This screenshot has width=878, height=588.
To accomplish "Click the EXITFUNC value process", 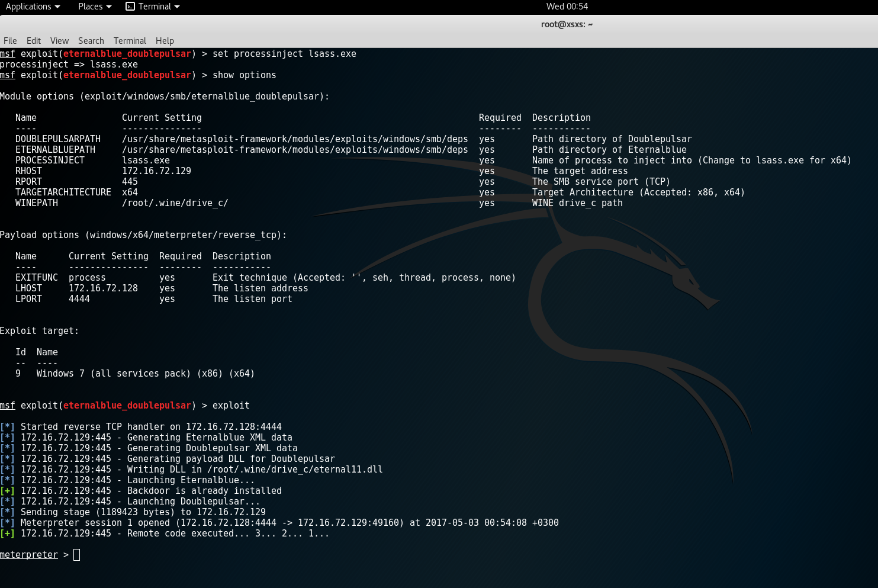I will 87,278.
